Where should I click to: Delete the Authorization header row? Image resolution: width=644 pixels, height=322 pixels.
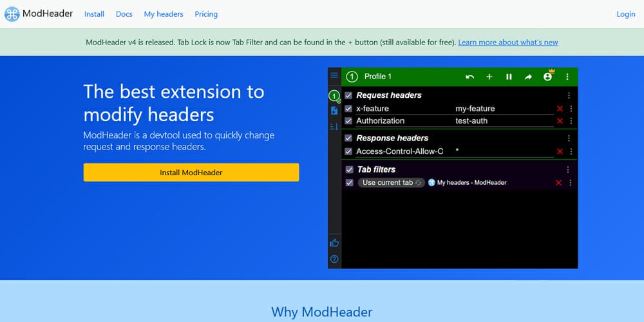tap(560, 121)
